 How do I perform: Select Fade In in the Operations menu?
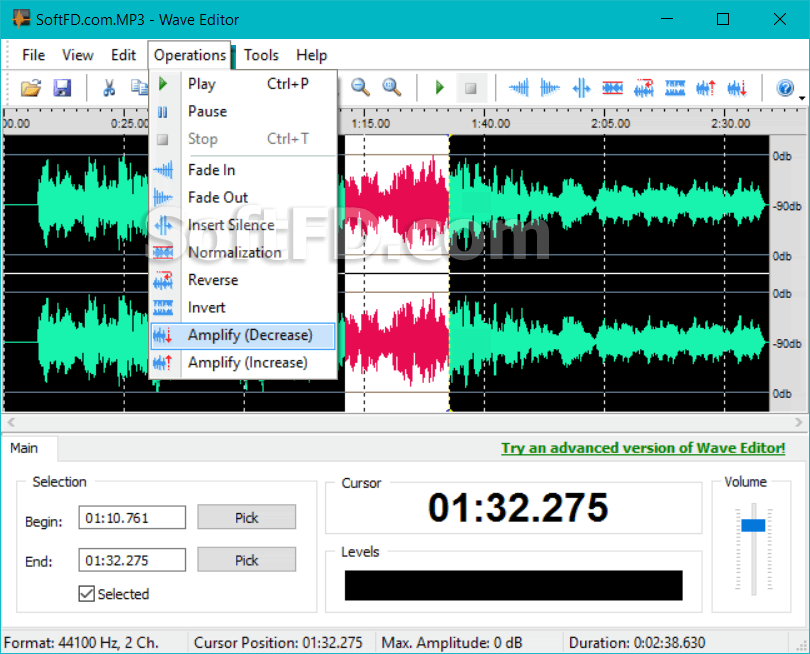[243, 170]
